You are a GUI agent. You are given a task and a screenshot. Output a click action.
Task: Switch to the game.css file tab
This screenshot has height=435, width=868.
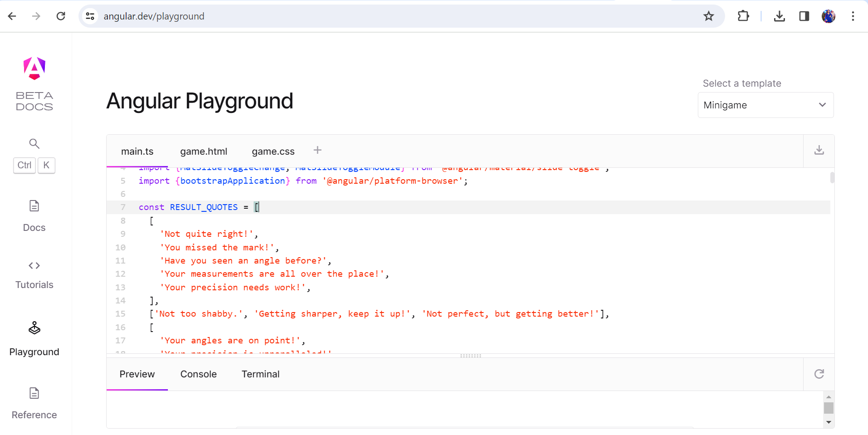[x=273, y=152]
